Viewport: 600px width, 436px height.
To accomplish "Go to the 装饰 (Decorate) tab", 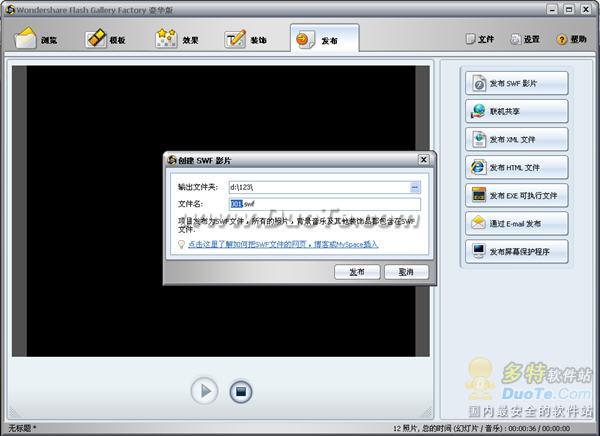I will [246, 38].
